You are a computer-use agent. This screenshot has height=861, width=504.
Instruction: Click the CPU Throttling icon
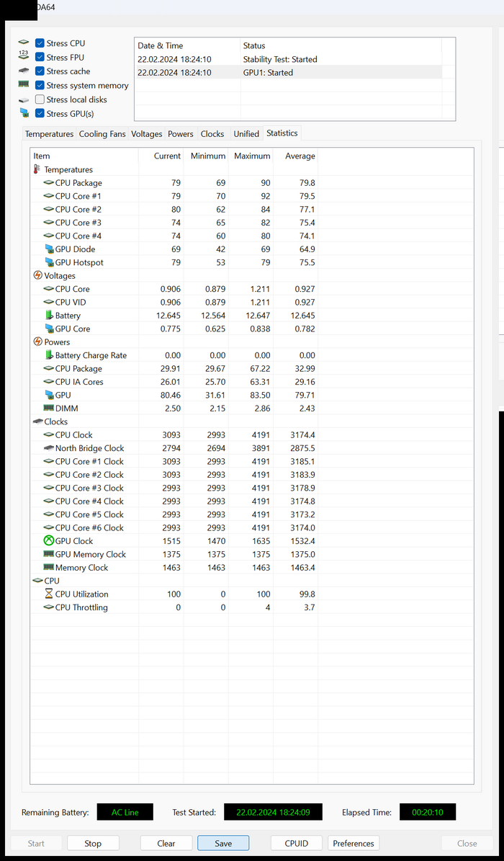[49, 607]
